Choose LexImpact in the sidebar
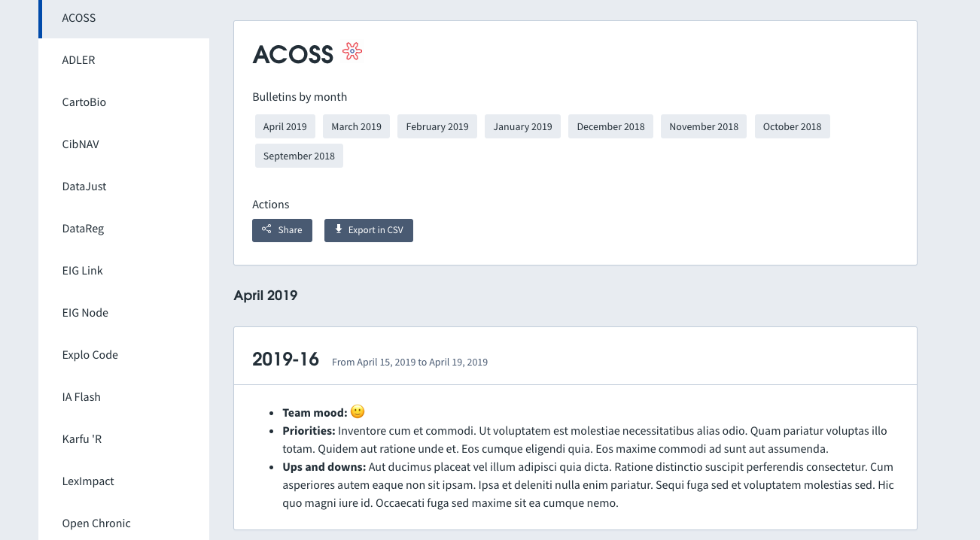Viewport: 980px width, 540px height. tap(88, 481)
